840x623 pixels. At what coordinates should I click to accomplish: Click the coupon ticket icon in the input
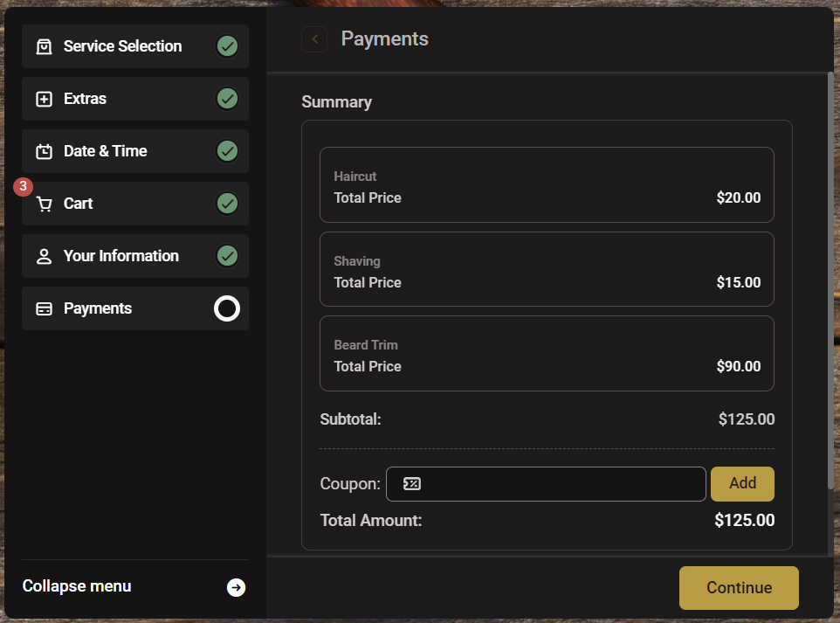point(411,483)
